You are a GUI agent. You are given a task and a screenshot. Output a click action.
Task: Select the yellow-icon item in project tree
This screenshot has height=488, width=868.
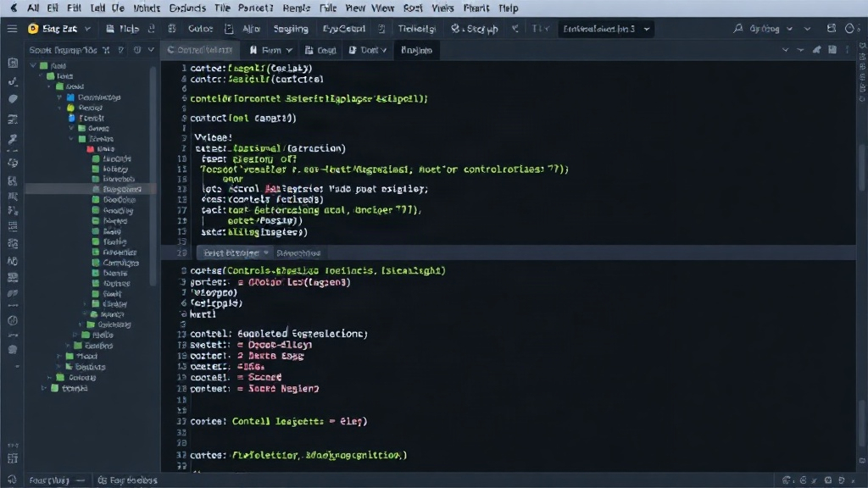point(86,108)
